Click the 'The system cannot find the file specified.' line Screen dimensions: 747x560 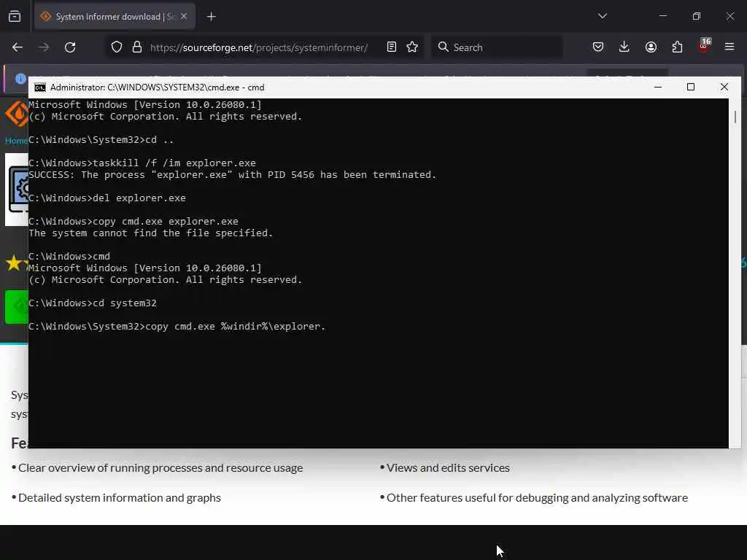tap(150, 233)
